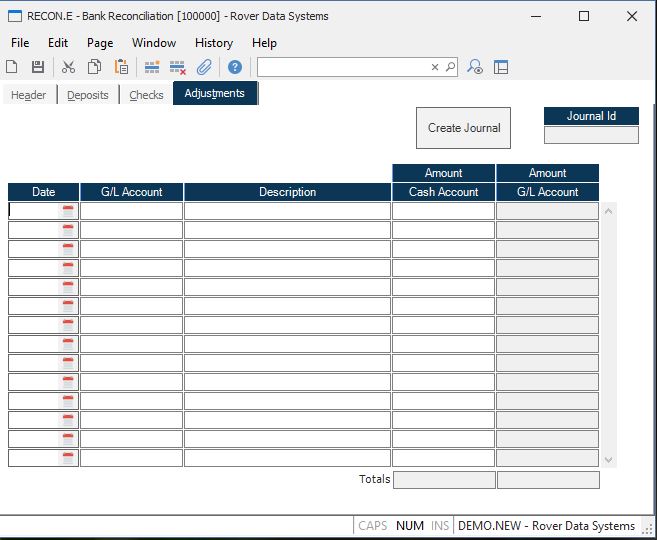Click the Paste clipboard icon
The image size is (657, 540).
point(121,67)
